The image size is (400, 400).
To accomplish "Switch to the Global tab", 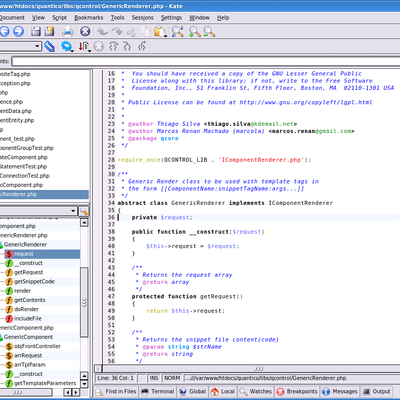I will tap(193, 391).
